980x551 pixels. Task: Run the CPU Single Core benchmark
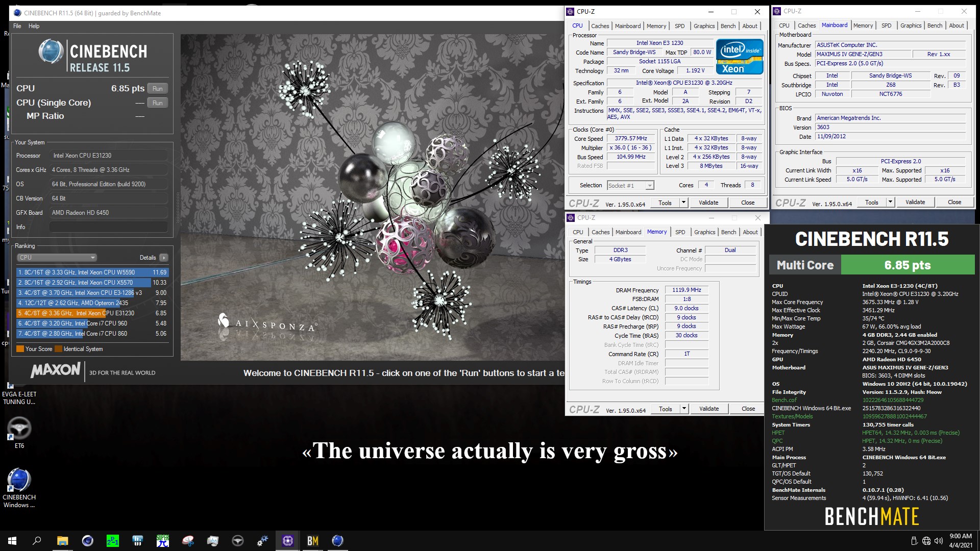157,103
